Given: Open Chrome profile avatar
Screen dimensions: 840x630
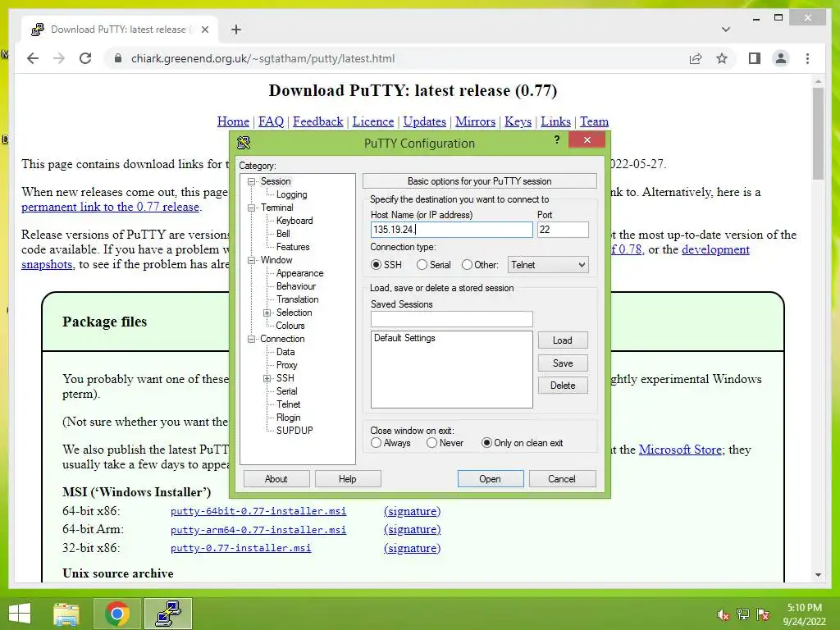Looking at the screenshot, I should pos(781,58).
